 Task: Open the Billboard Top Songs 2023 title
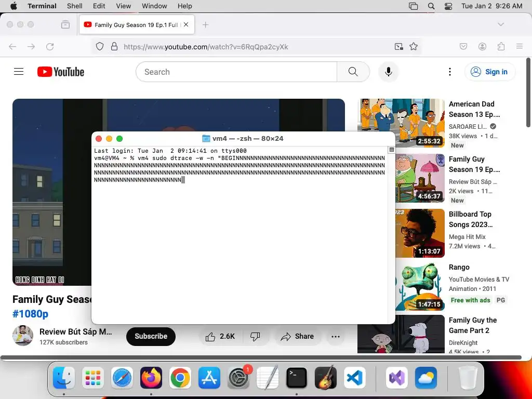(x=471, y=219)
